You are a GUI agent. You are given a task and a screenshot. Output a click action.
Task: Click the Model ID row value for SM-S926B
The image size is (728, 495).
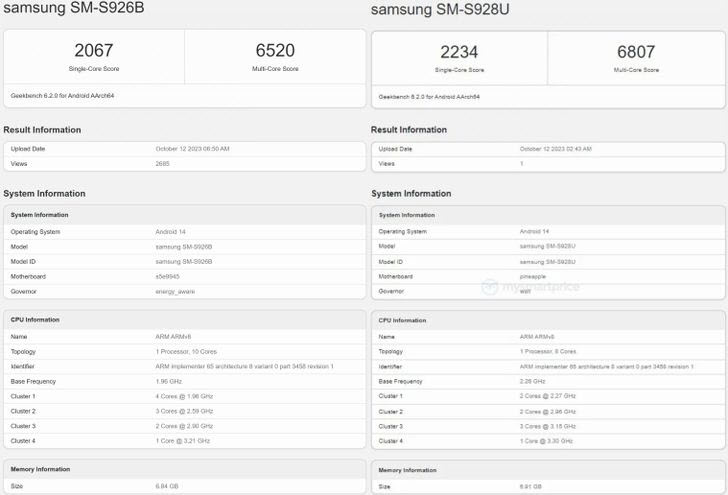point(184,261)
